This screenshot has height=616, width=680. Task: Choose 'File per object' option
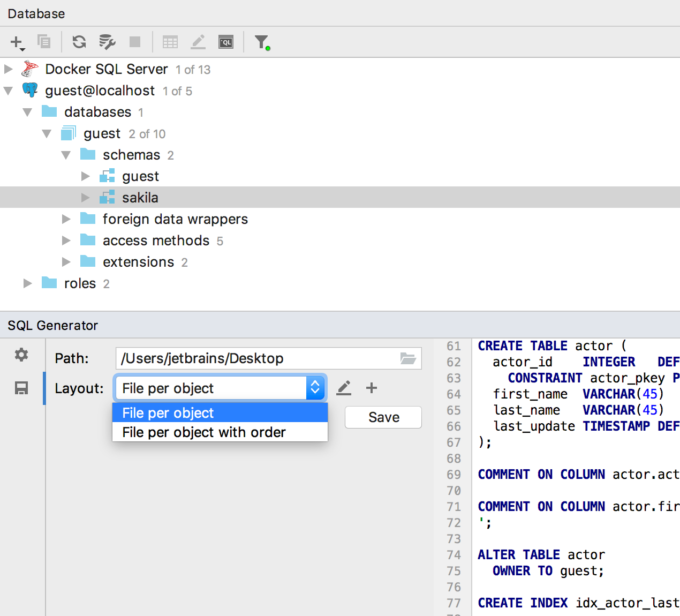tap(220, 413)
